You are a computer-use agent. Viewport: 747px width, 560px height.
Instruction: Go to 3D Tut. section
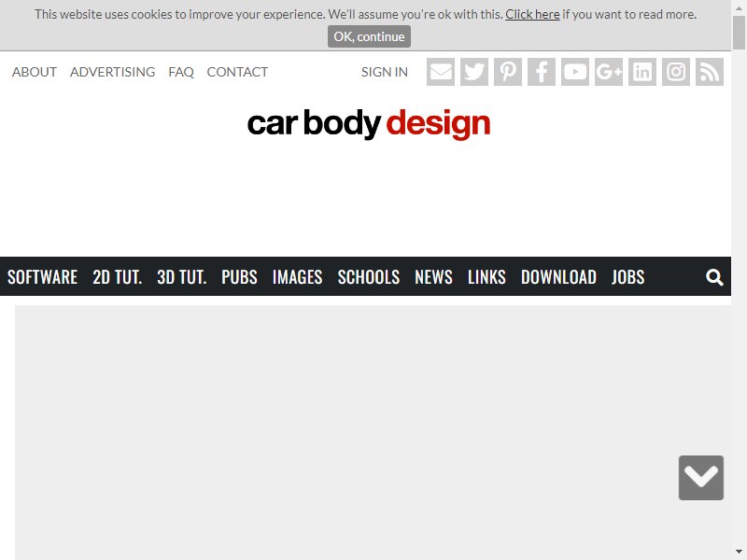click(181, 276)
